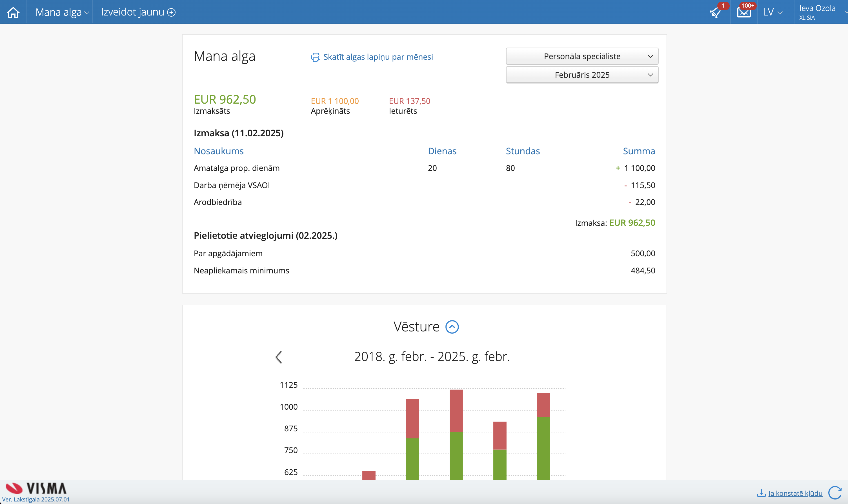Image resolution: width=848 pixels, height=504 pixels.
Task: Open the Personāla speciāliste dropdown
Action: coord(582,56)
